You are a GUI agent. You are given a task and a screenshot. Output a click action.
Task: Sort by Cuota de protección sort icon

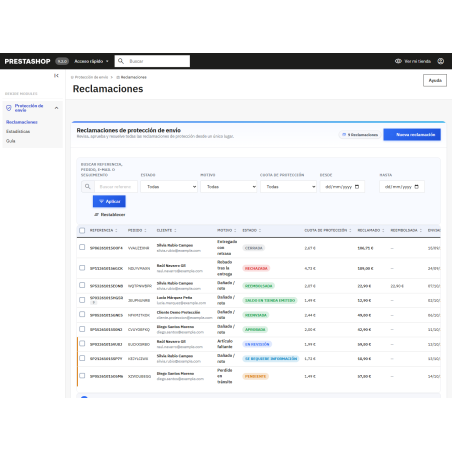click(x=350, y=230)
